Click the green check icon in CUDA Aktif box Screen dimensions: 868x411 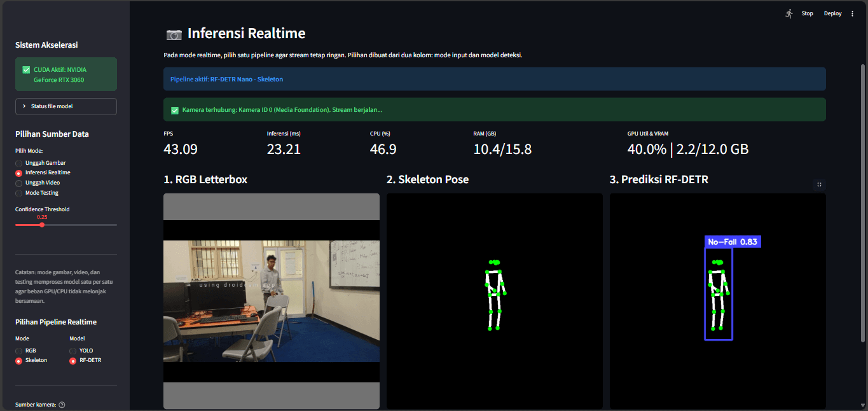[26, 69]
